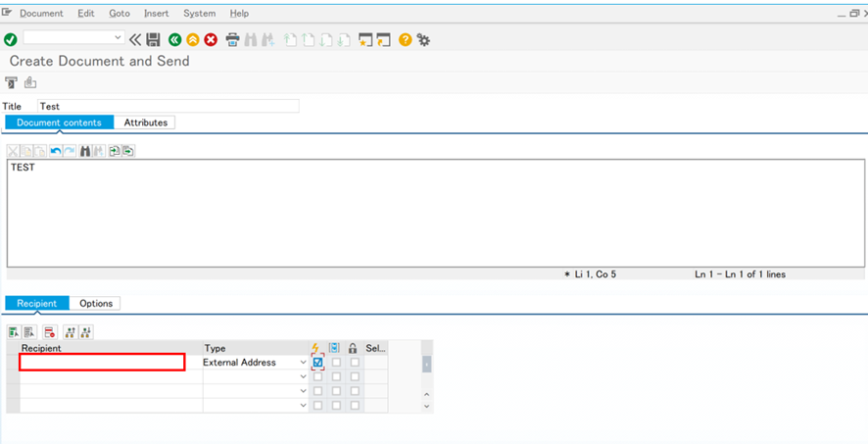Click the delete-row icon with red mark
This screenshot has height=444, width=868.
50,331
